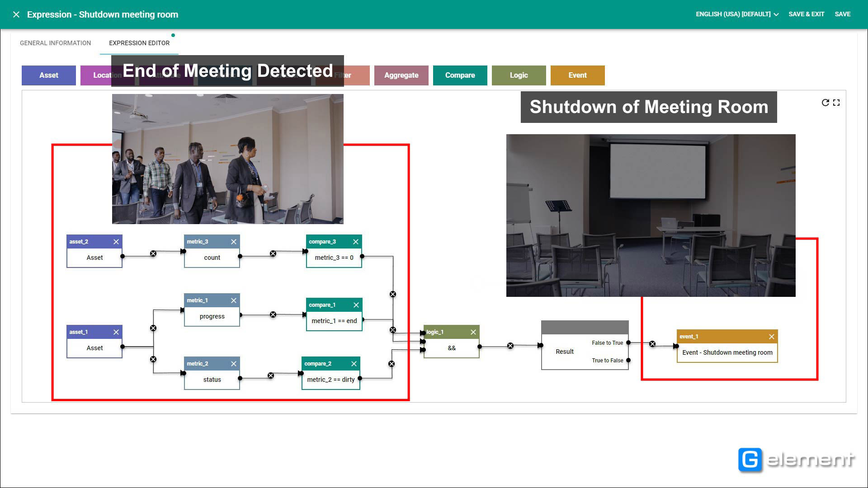Select the metric_3 == 0 compare node
868x488 pixels.
tap(334, 258)
